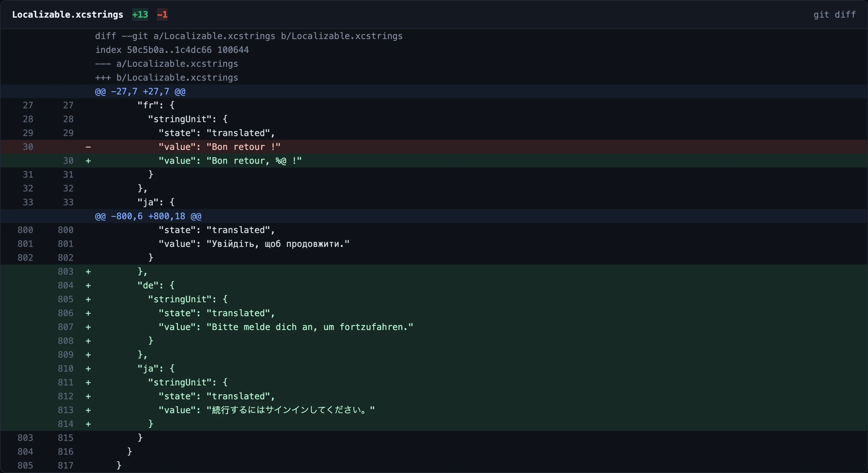Click new line number 817
868x473 pixels.
[66, 465]
